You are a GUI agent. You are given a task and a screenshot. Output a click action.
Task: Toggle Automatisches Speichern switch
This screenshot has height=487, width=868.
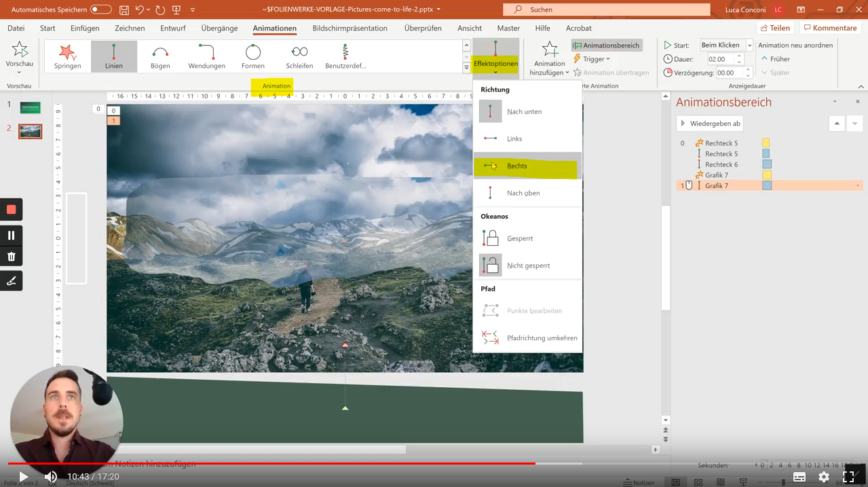pos(101,10)
